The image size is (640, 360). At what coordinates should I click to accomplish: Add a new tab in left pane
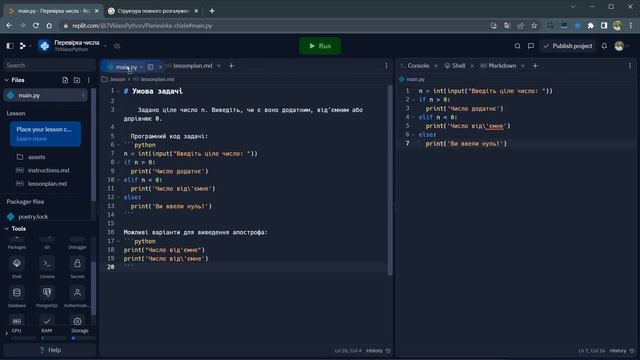tap(231, 66)
